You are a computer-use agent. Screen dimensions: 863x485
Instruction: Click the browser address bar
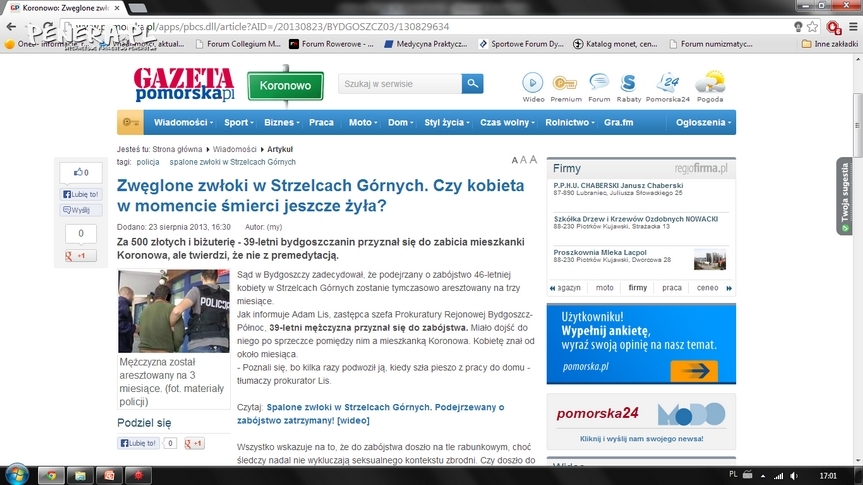[x=424, y=26]
